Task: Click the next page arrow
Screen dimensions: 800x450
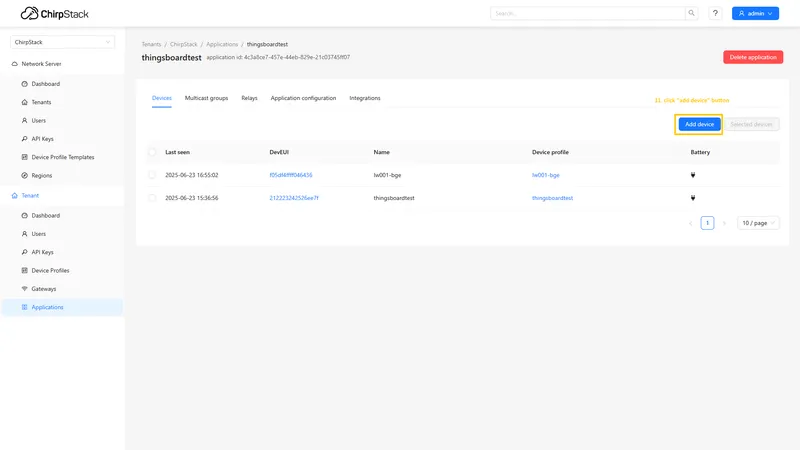Action: [x=724, y=223]
